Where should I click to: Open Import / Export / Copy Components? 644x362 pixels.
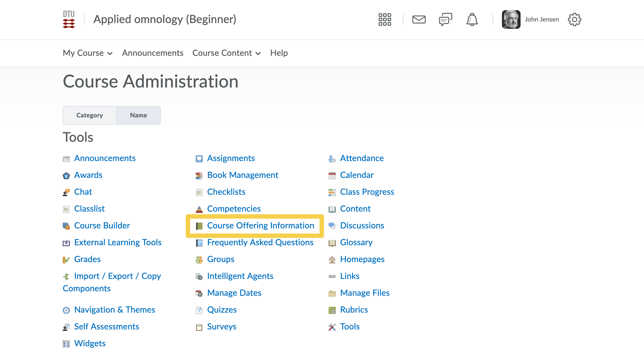(x=117, y=276)
